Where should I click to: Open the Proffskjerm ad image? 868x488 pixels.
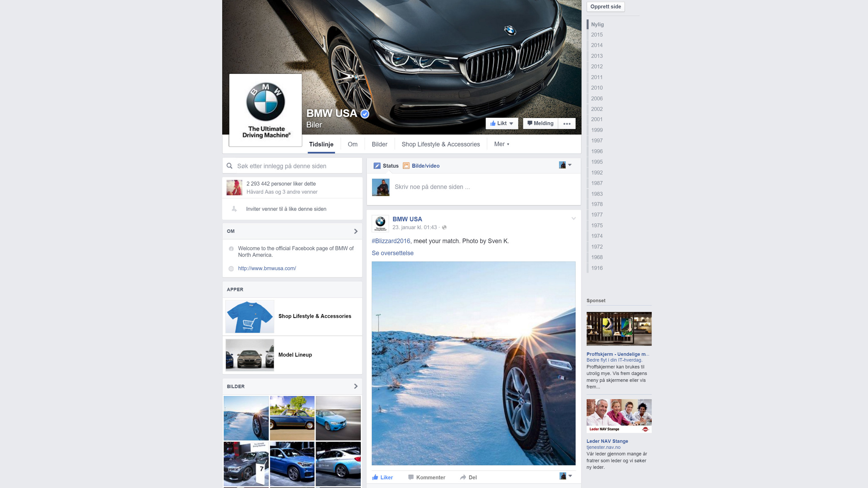[619, 329]
